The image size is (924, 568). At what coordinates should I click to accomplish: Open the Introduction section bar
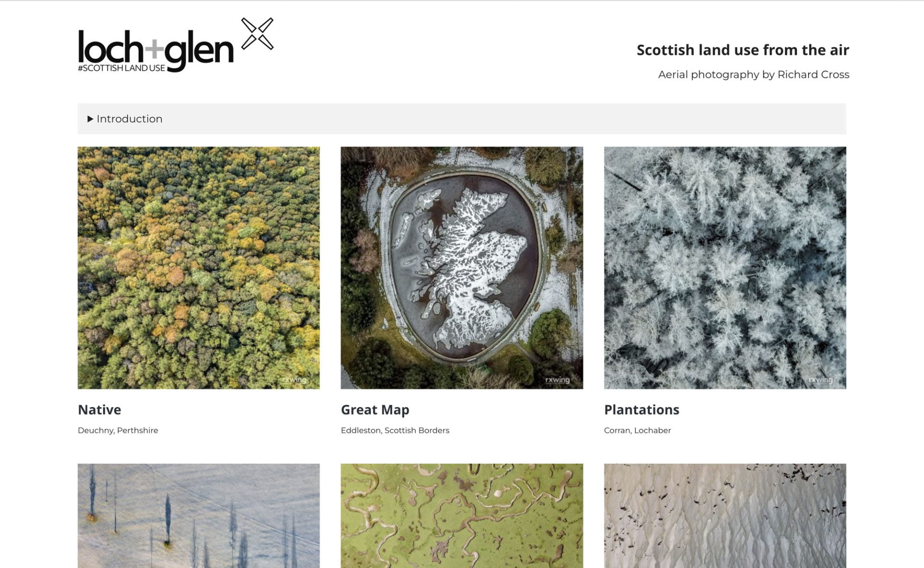tap(462, 119)
